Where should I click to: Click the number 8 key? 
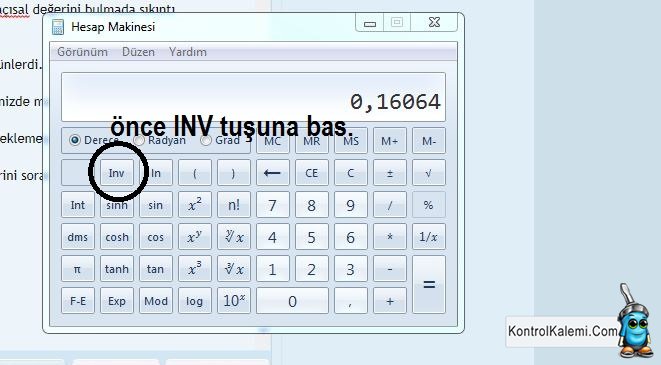312,205
